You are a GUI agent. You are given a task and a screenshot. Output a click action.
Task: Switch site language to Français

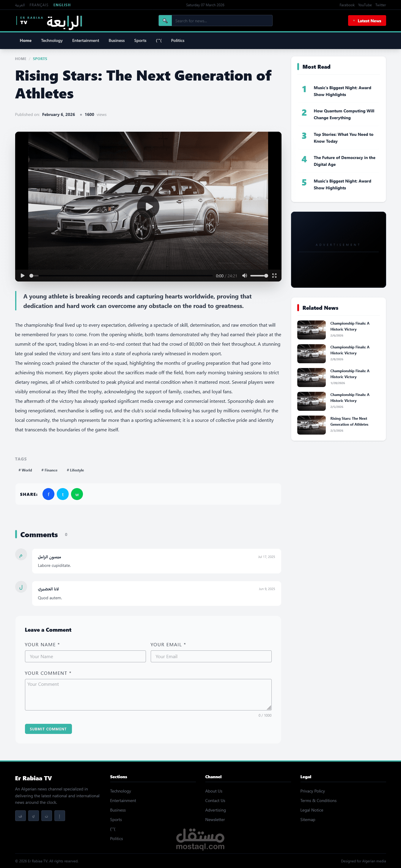(x=39, y=5)
